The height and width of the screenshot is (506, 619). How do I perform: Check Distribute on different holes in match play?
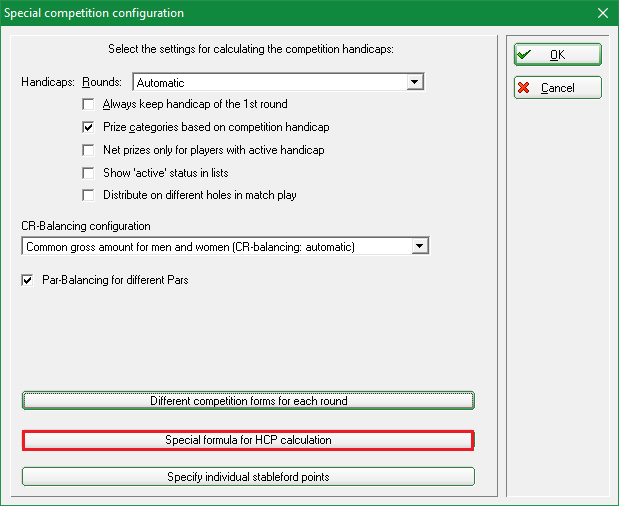[88, 195]
